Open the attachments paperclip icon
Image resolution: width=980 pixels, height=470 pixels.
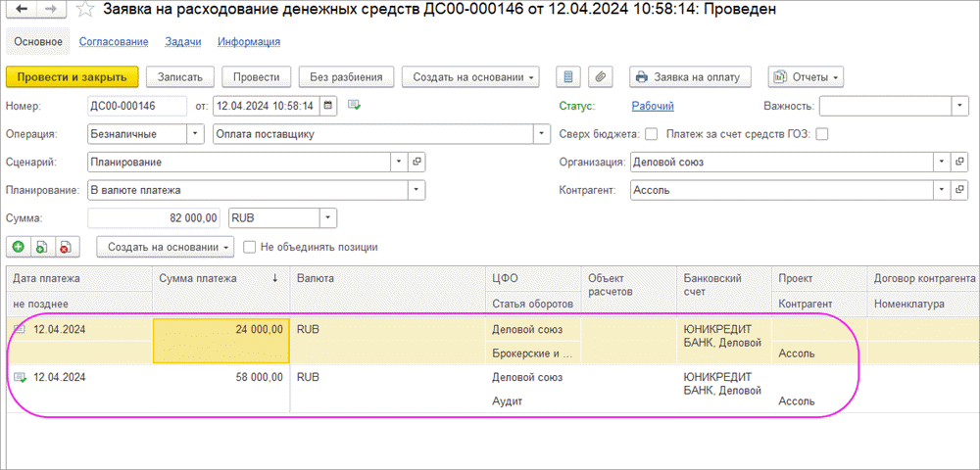pos(600,76)
